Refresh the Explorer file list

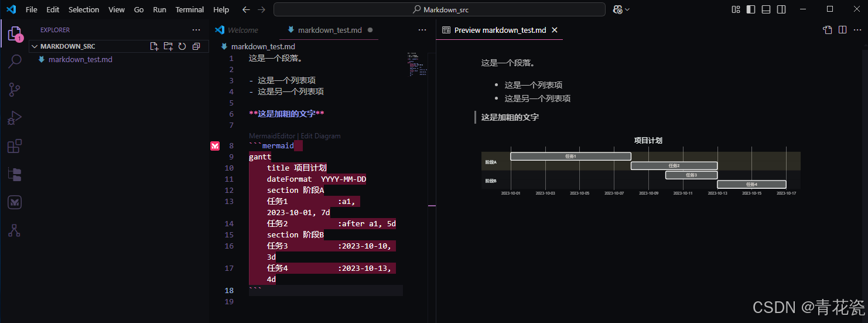point(182,46)
